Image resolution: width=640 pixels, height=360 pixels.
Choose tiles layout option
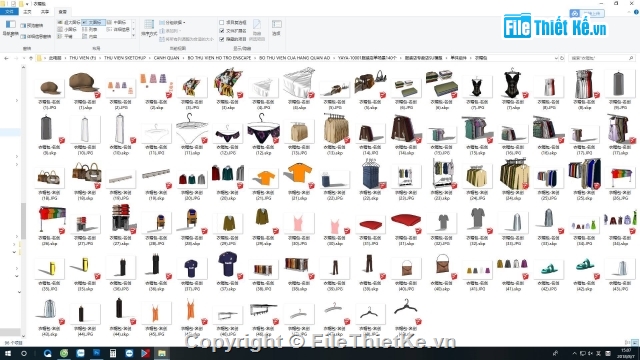click(65, 36)
